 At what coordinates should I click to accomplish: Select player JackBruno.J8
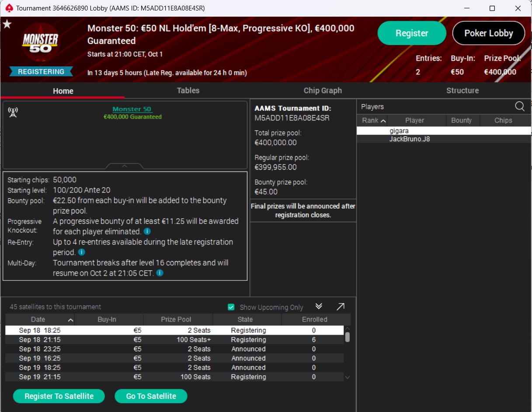click(x=444, y=139)
